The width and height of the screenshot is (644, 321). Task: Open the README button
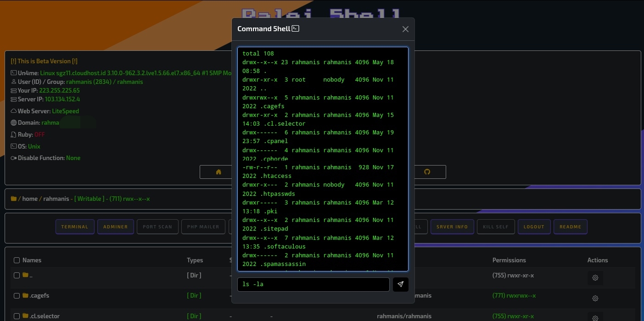(x=570, y=227)
